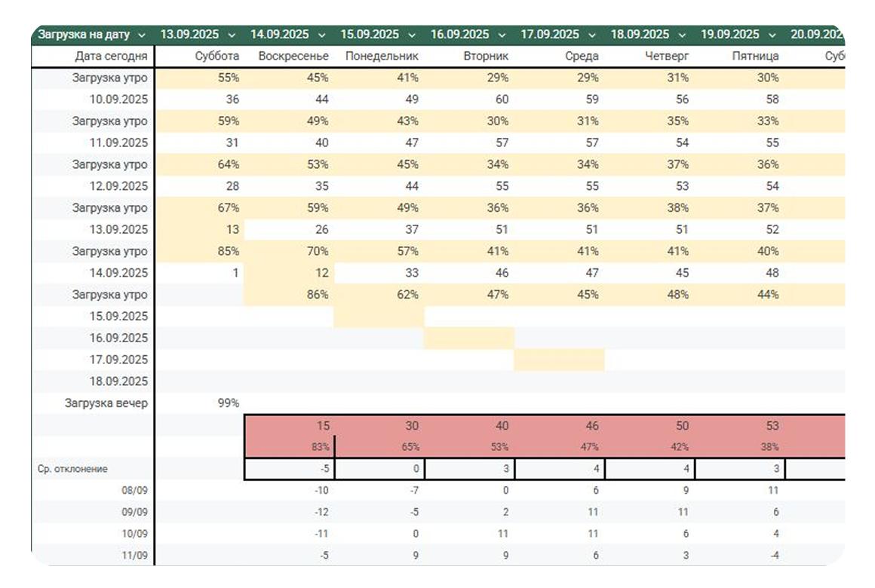Image resolution: width=875 pixels, height=588 pixels.
Task: Click the 'Суббота' weekday cell
Action: (216, 56)
